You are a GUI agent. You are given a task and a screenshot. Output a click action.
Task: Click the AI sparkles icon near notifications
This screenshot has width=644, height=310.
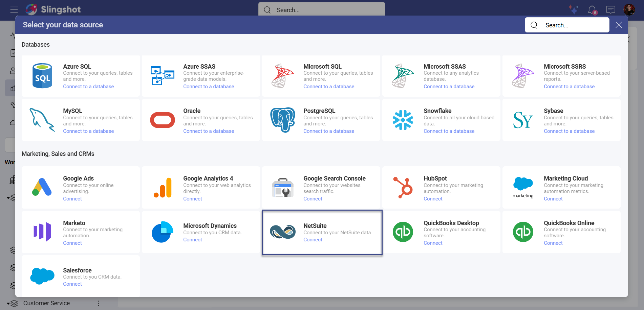click(573, 9)
